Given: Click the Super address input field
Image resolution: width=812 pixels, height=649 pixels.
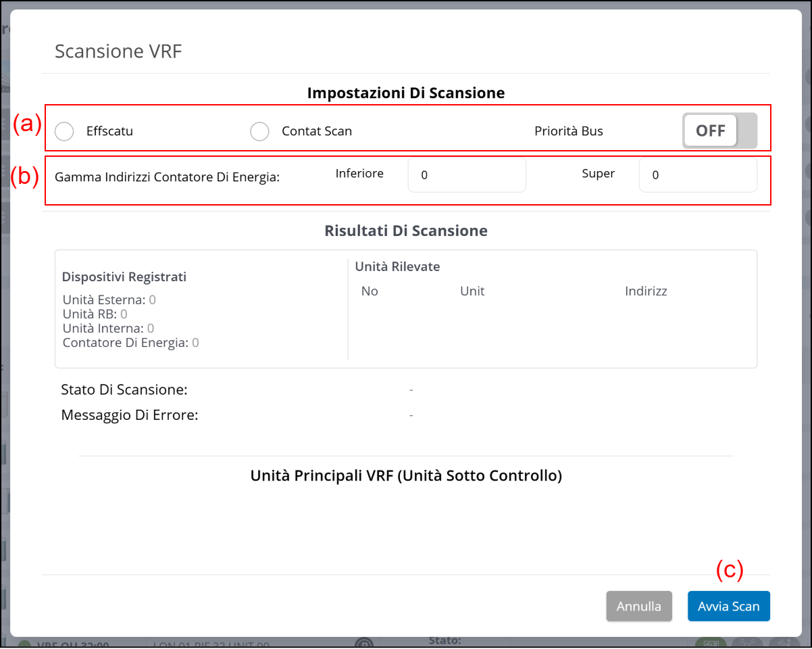Looking at the screenshot, I should tap(697, 175).
